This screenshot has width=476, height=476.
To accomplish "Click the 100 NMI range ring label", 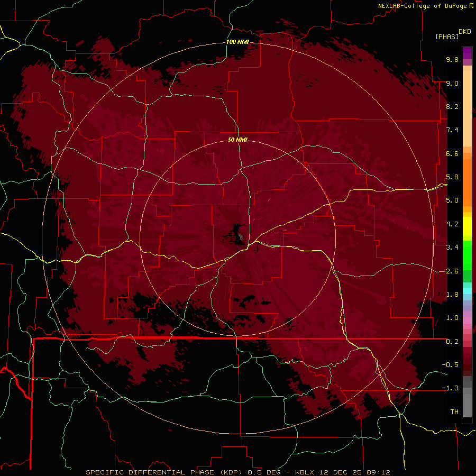I will point(237,42).
